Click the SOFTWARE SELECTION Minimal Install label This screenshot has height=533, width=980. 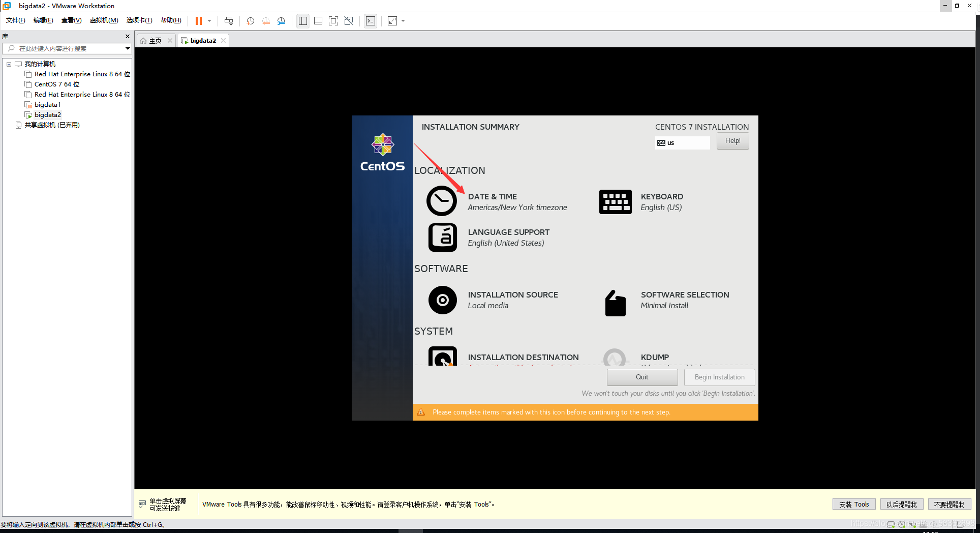click(685, 300)
